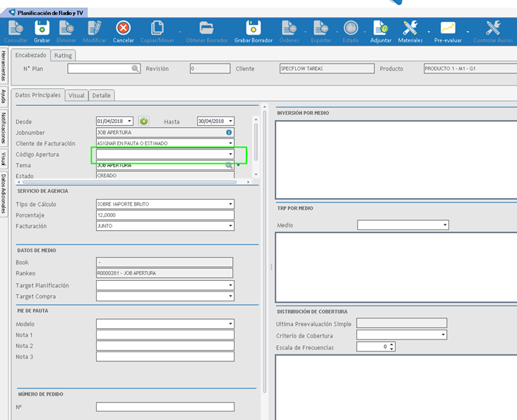The image size is (517, 420).
Task: Click the Nota 1 text field
Action: 165,335
